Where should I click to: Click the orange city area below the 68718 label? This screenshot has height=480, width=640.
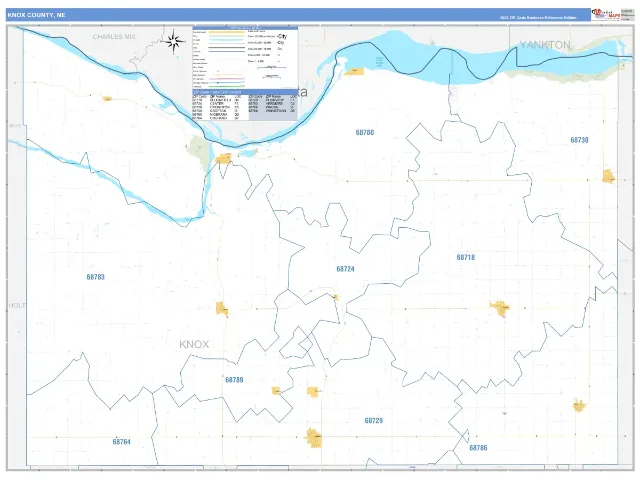click(x=500, y=308)
